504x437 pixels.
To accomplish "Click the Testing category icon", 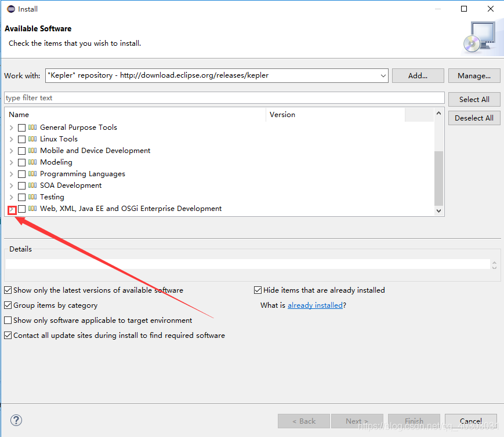I will [32, 196].
